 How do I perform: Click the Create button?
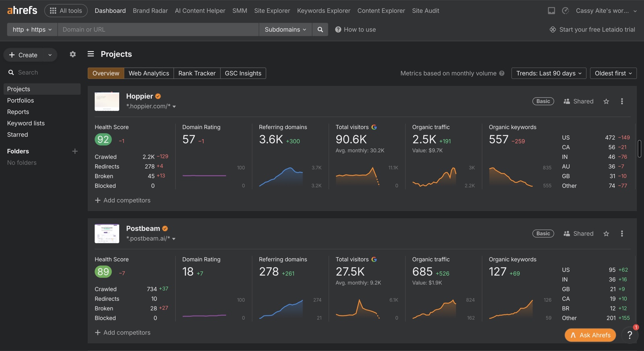[x=23, y=55]
